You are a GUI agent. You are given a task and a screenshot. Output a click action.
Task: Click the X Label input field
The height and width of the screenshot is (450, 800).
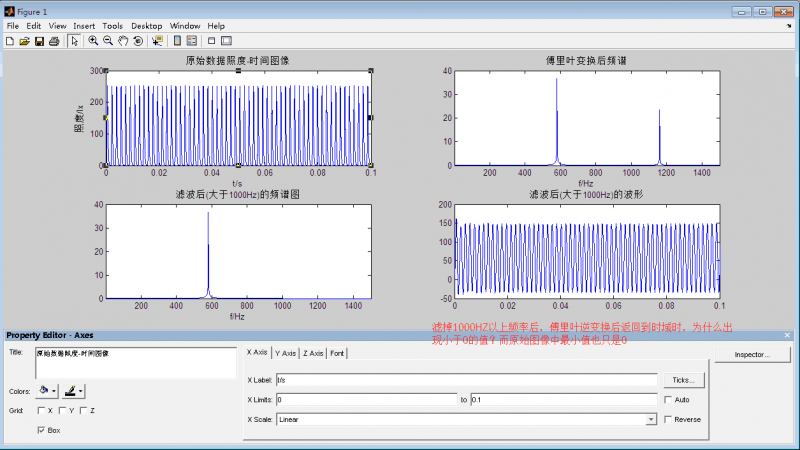(x=465, y=380)
